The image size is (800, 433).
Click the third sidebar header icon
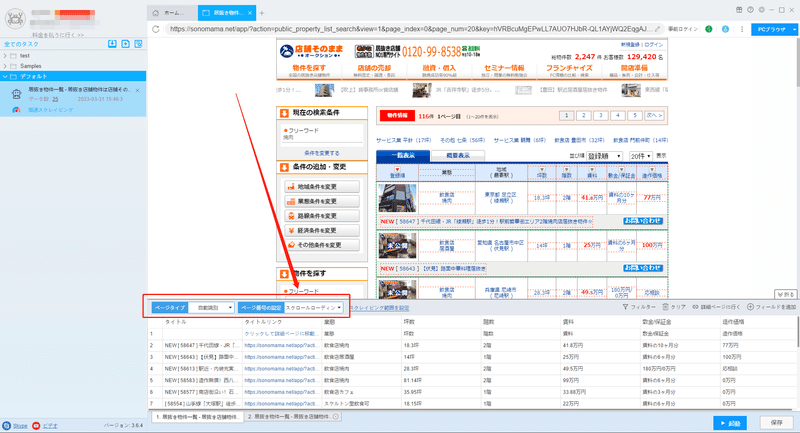coord(138,44)
